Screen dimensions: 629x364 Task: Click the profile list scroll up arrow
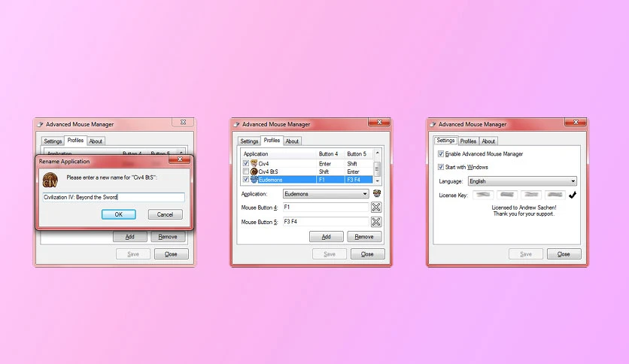pyautogui.click(x=377, y=153)
